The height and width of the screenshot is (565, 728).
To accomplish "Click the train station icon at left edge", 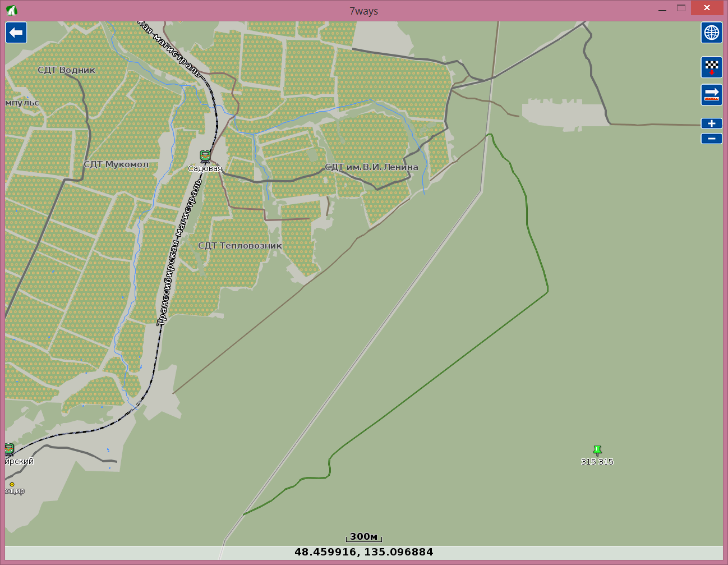I will pyautogui.click(x=9, y=449).
